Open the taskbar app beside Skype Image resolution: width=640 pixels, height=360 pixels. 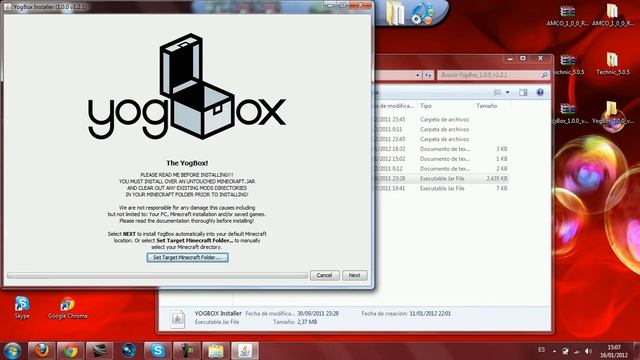point(187,351)
